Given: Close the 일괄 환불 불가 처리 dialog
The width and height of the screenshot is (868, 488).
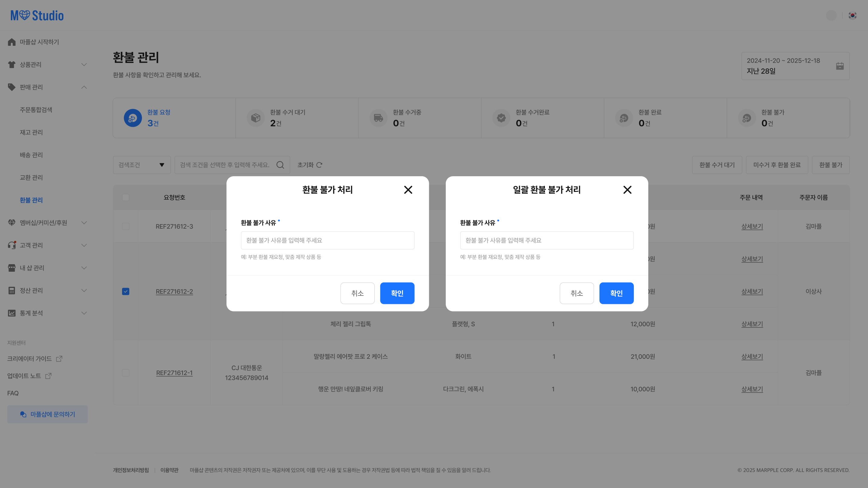Looking at the screenshot, I should click(627, 190).
